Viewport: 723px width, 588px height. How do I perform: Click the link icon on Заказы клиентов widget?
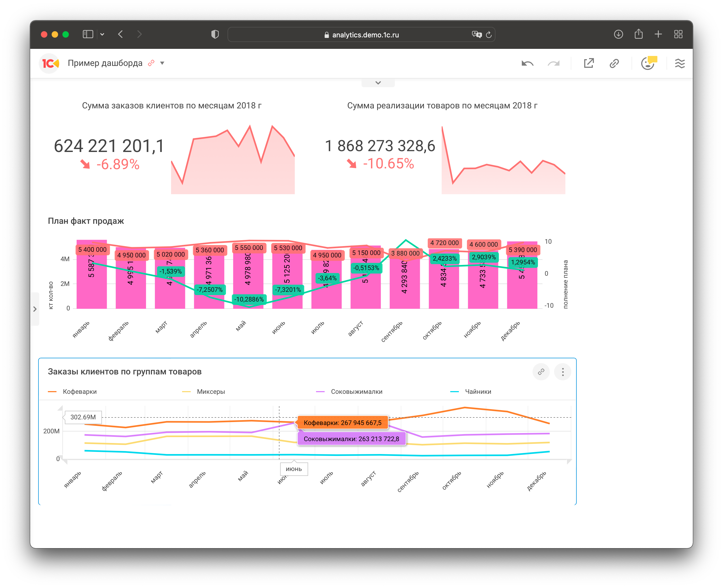(x=541, y=372)
